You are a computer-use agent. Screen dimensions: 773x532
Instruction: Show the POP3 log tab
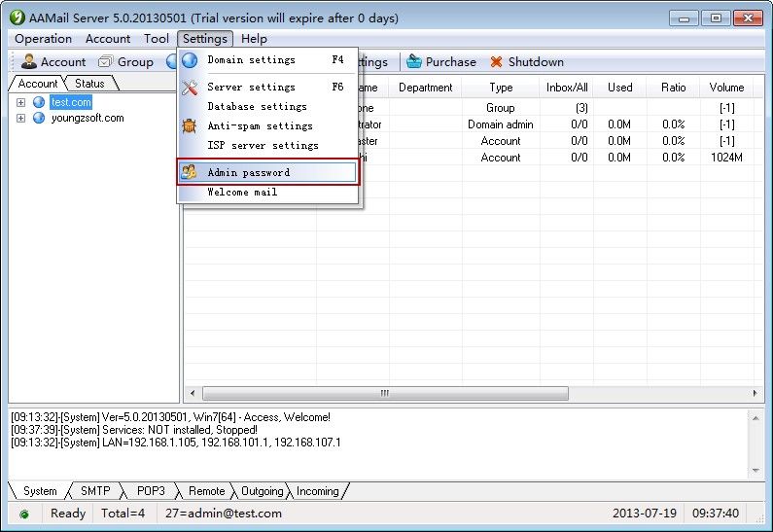[x=151, y=491]
